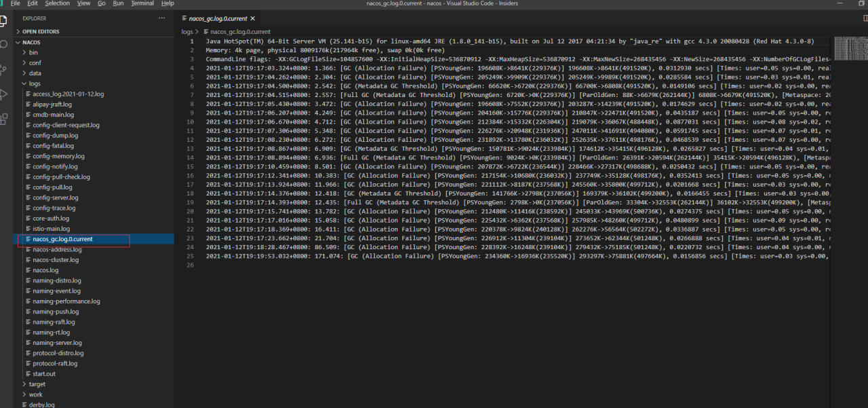Open naming-rt.log file

(51, 333)
